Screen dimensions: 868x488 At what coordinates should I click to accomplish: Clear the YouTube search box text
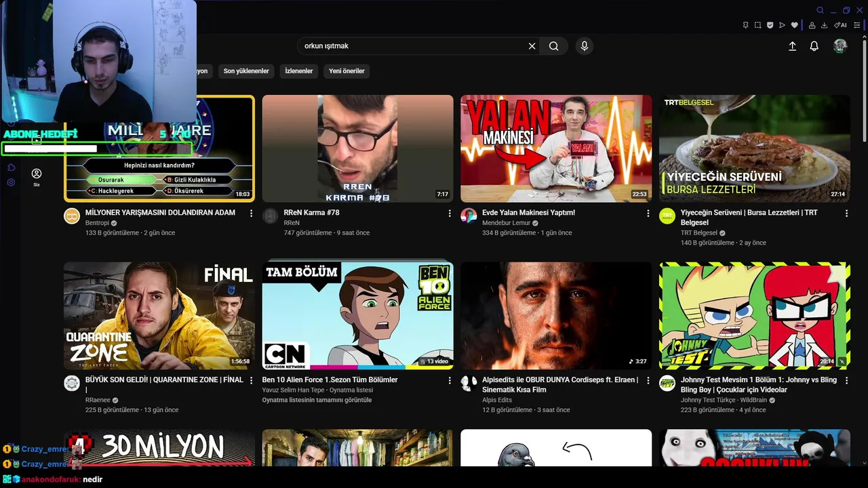pos(532,46)
